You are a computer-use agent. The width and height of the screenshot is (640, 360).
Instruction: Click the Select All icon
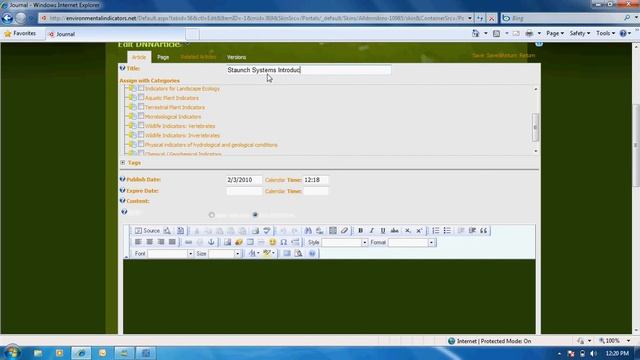[x=333, y=231]
